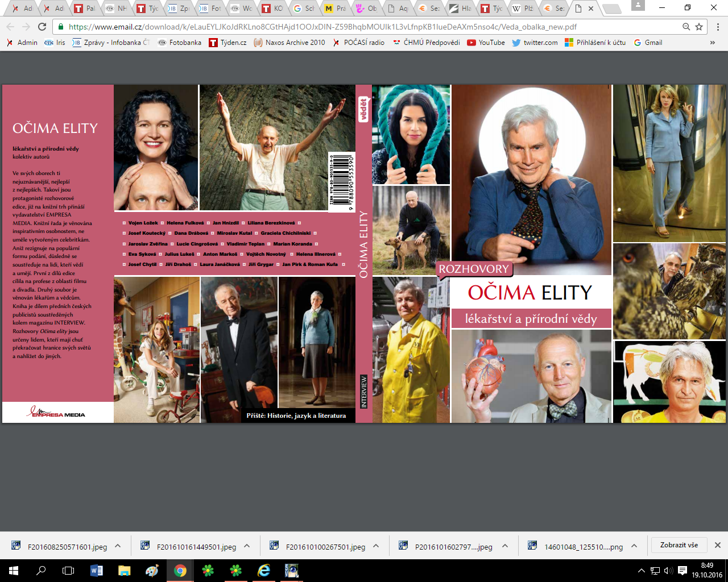Show more bookmarks with the double chevron

pos(713,43)
